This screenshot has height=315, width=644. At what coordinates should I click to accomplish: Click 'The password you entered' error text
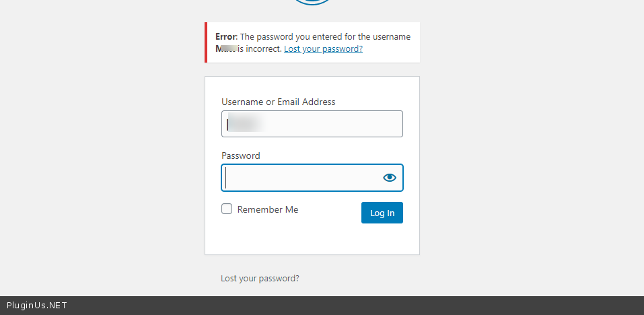coord(289,36)
